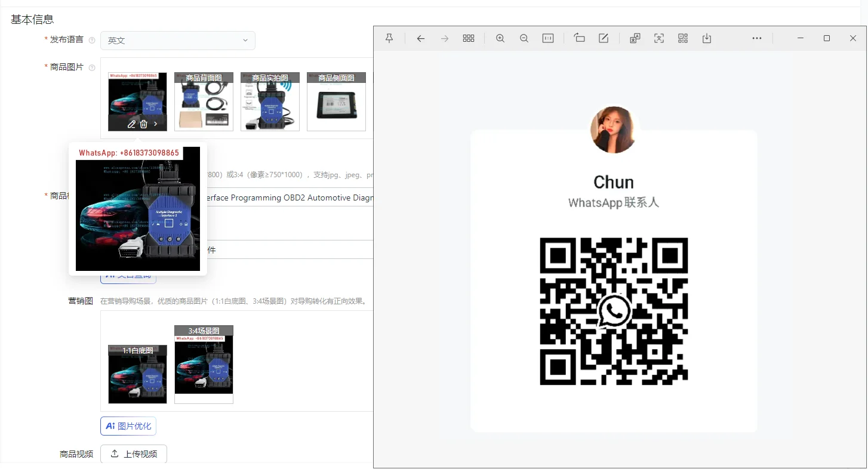Click the WhatsApp 联系人 label
The width and height of the screenshot is (868, 469).
coord(614,203)
